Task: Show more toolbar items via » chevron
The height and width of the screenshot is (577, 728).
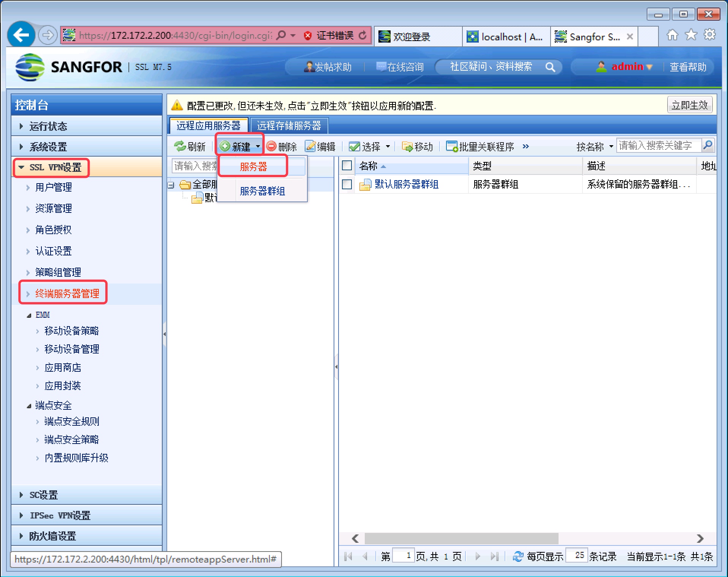Action: tap(525, 146)
